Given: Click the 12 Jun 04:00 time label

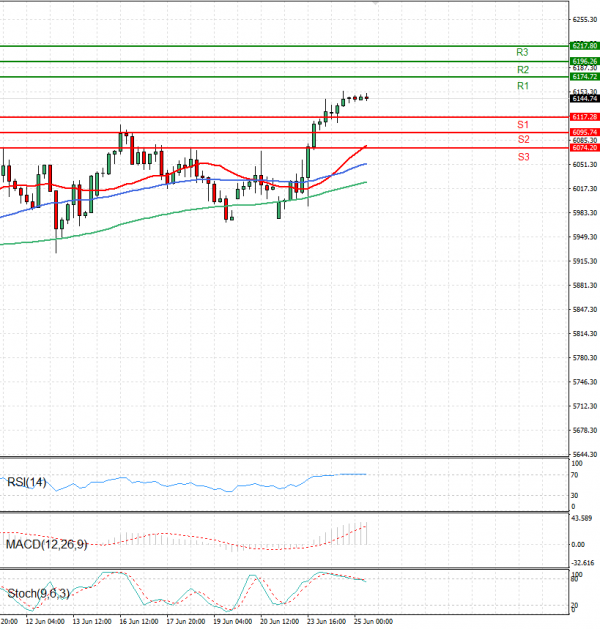Looking at the screenshot, I should [x=45, y=621].
